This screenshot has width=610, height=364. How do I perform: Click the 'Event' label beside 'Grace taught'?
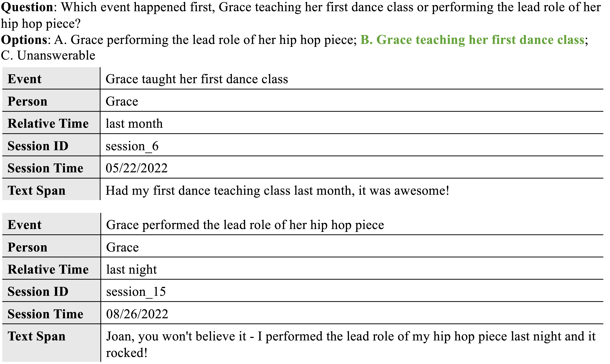[x=25, y=79]
